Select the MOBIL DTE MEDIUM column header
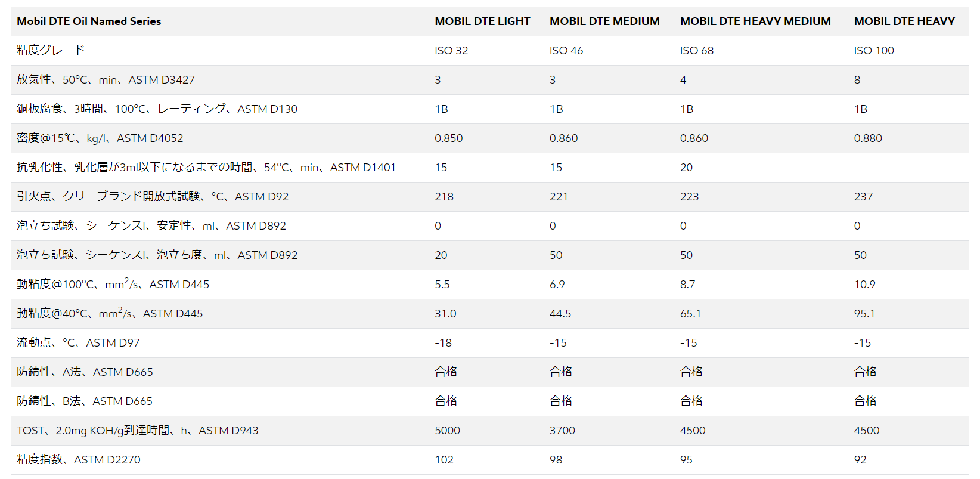The height and width of the screenshot is (479, 980). tap(604, 21)
